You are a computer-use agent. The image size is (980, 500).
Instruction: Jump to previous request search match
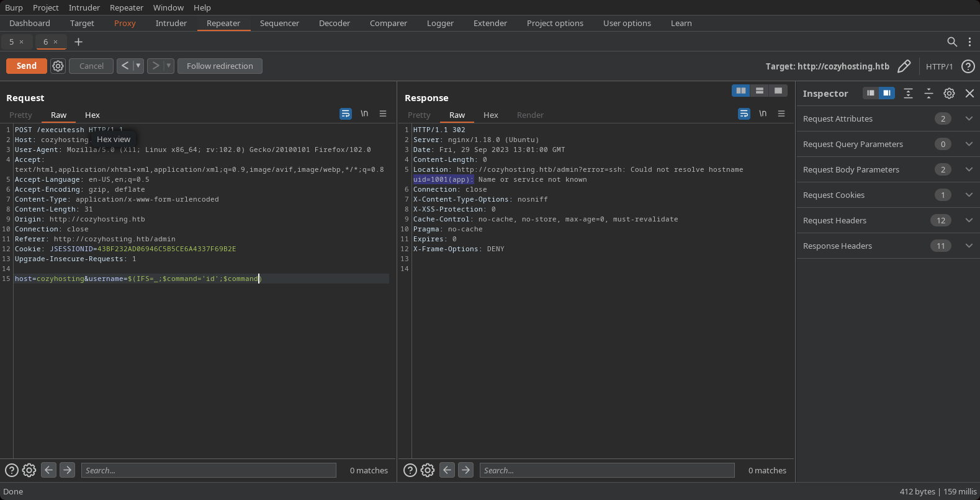[48, 470]
